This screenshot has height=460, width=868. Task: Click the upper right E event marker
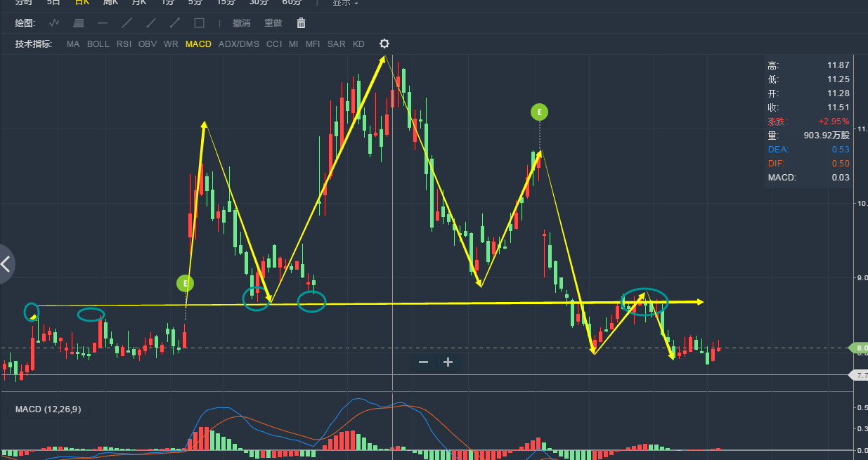[539, 112]
